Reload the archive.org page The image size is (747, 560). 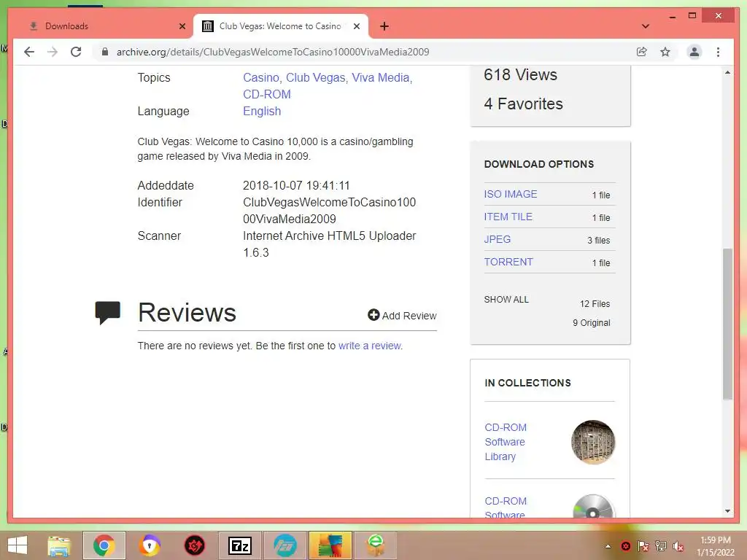(x=76, y=52)
